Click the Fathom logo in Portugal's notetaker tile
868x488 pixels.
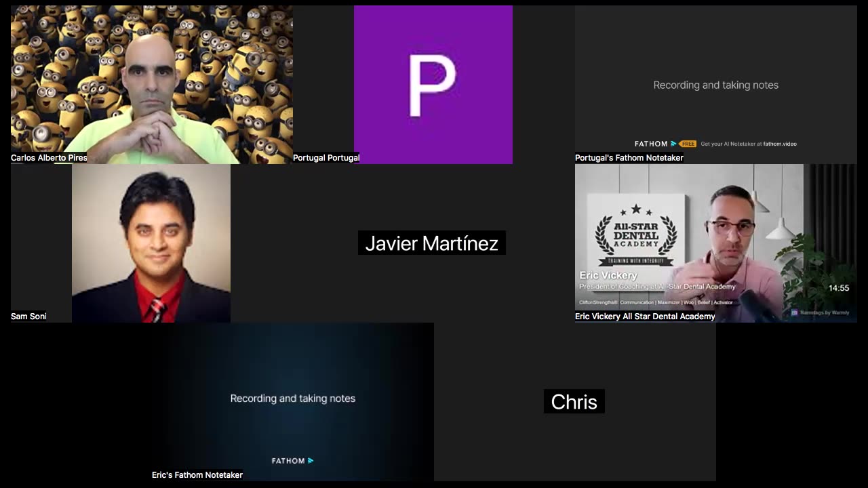coord(655,144)
